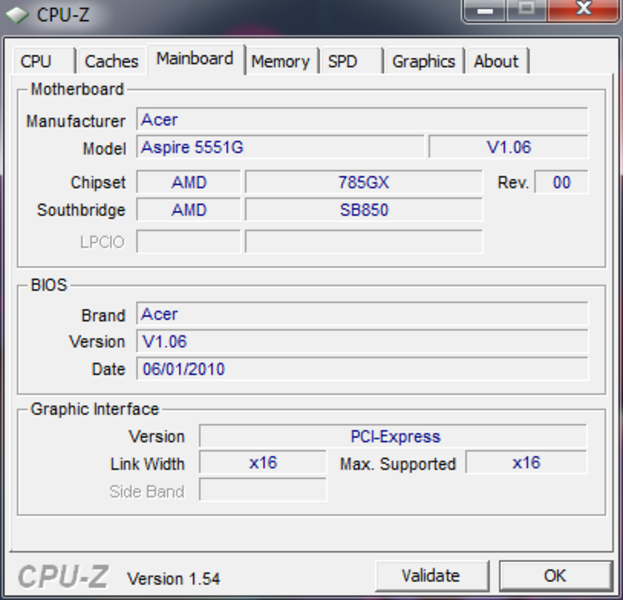
Task: Click the BIOS Version field V1.06
Action: pyautogui.click(x=362, y=341)
